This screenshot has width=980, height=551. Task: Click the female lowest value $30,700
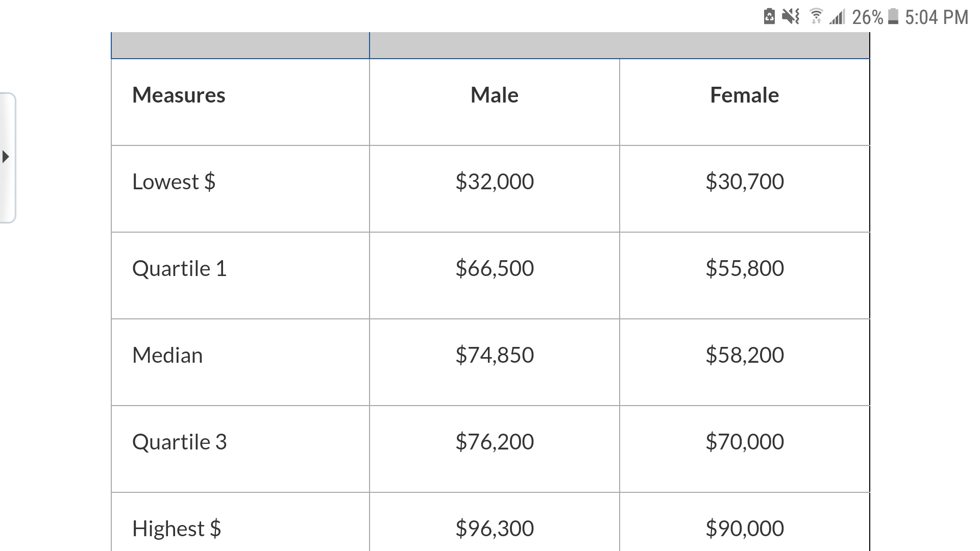(745, 182)
